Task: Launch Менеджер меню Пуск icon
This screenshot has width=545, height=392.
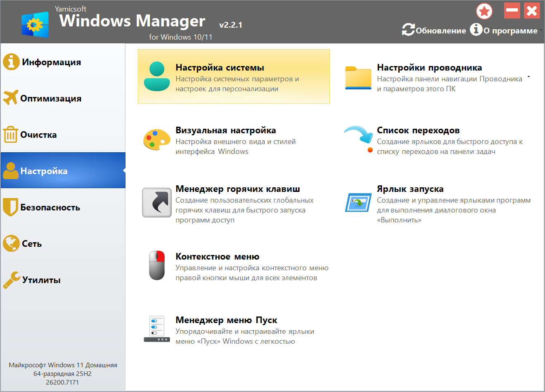Action: (x=157, y=329)
